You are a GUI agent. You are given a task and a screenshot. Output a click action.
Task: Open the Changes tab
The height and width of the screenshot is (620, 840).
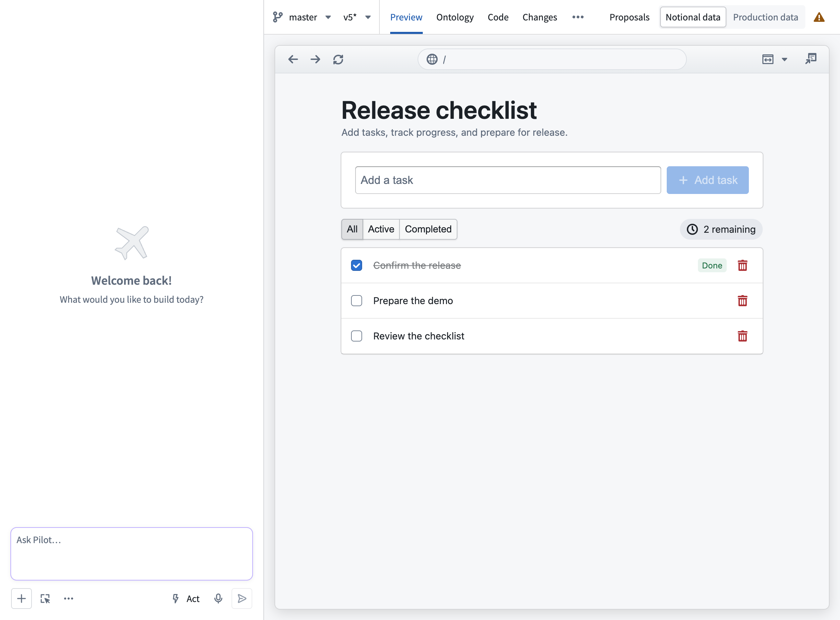tap(540, 17)
